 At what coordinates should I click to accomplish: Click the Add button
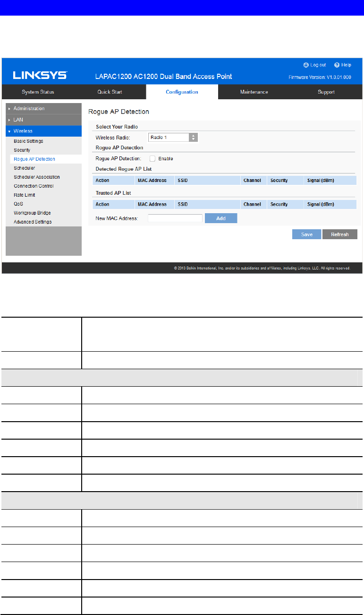(x=221, y=218)
